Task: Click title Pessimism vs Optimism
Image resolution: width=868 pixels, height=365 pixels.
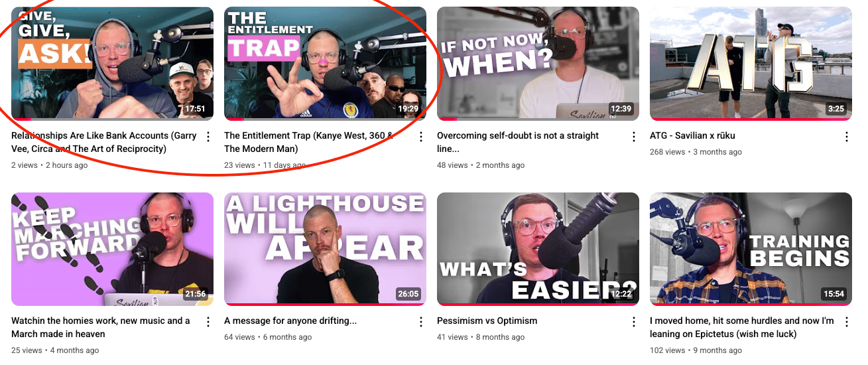Action: pos(487,321)
